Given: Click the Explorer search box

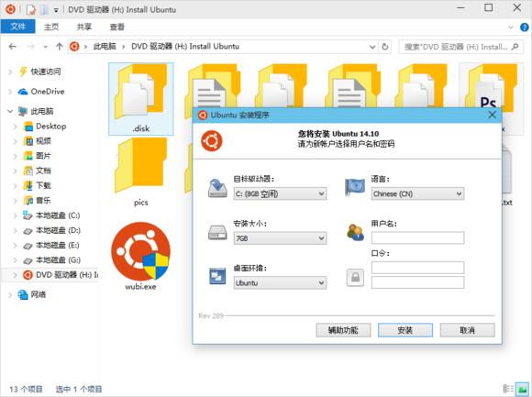Looking at the screenshot, I should coord(461,47).
